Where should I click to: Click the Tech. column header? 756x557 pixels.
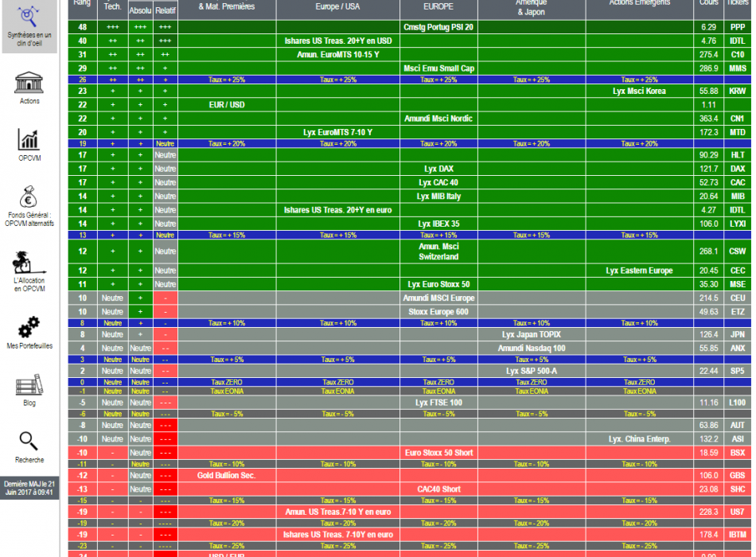[x=112, y=6]
